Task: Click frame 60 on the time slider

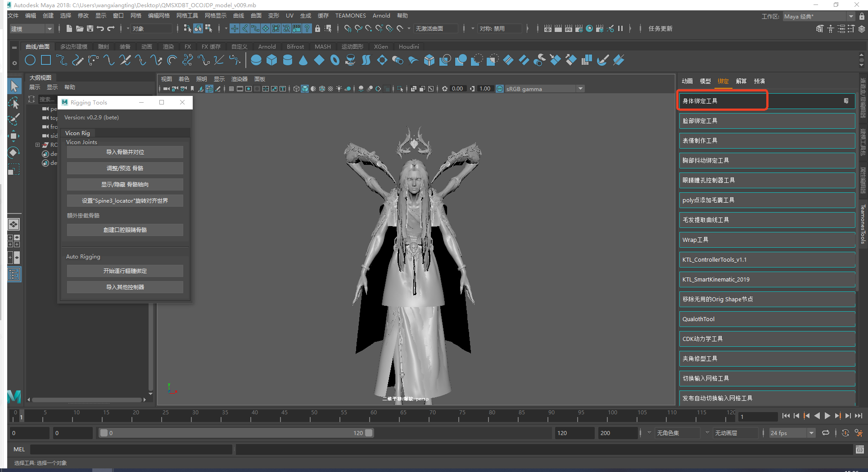Action: click(x=373, y=417)
